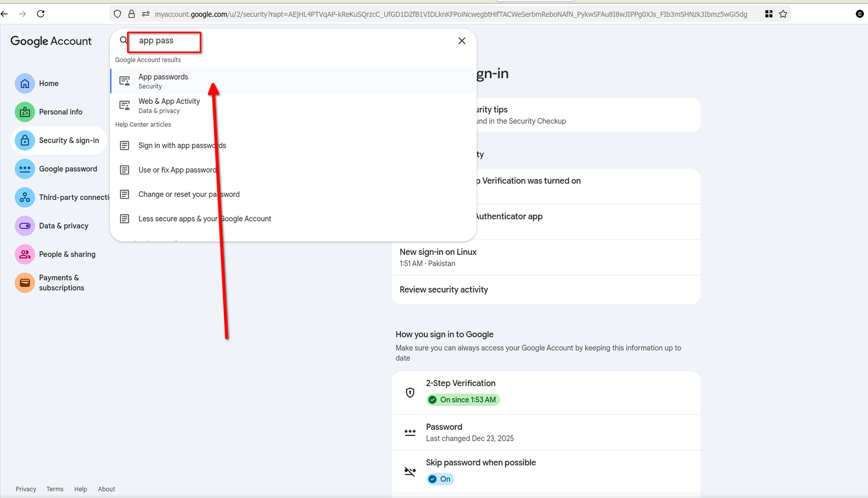Click the Home sidebar icon
The image size is (868, 498).
[x=25, y=83]
